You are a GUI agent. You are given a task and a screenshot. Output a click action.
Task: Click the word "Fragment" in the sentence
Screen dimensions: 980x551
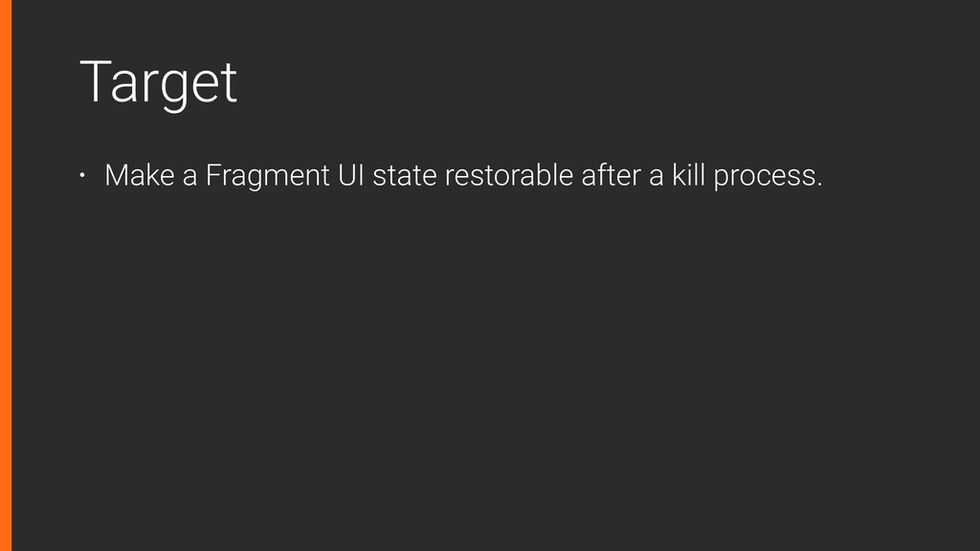268,176
